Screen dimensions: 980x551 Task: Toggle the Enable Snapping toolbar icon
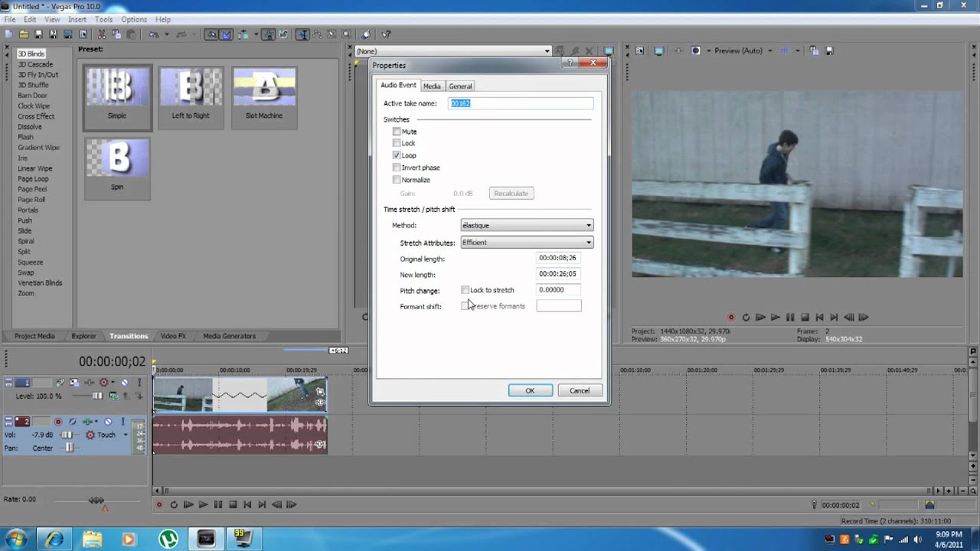click(212, 34)
